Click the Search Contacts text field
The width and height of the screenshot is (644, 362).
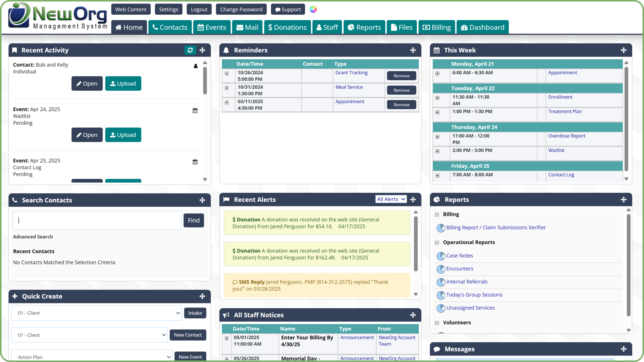(x=97, y=220)
